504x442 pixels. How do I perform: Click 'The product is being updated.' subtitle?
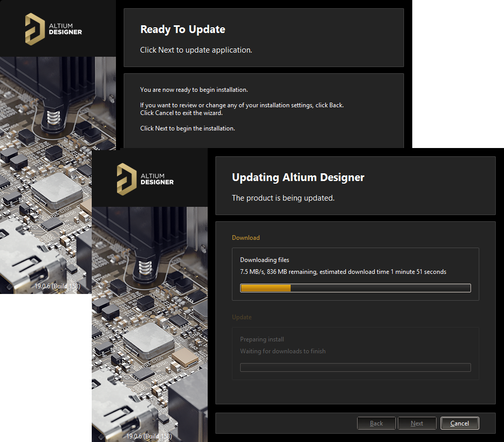click(x=283, y=198)
